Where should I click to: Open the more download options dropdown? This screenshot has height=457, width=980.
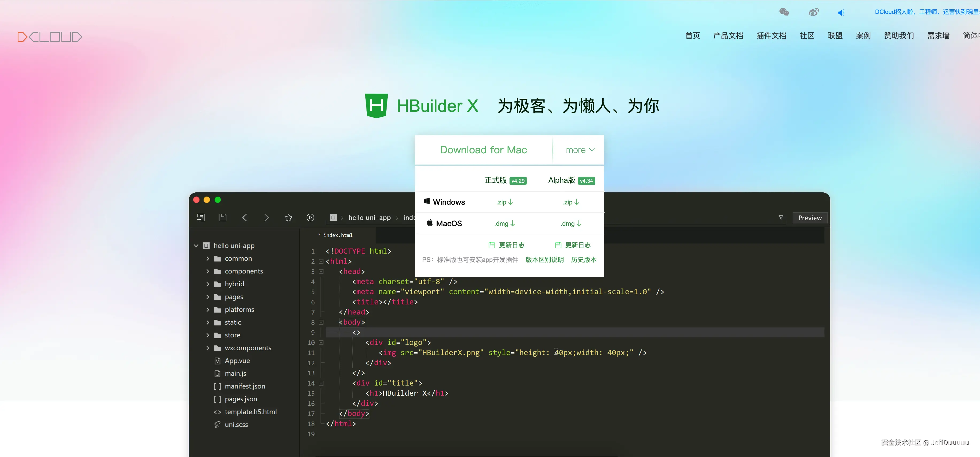point(580,150)
